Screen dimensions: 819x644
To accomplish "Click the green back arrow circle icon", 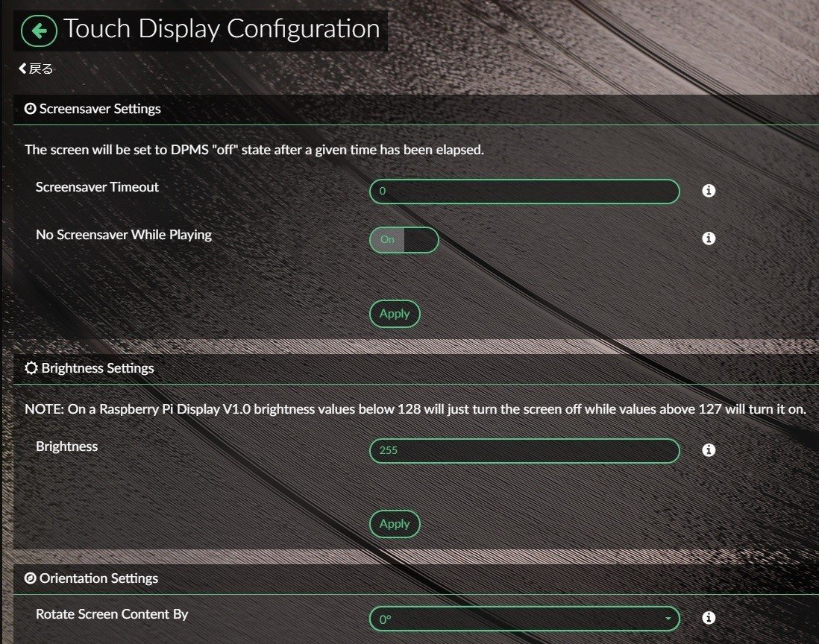I will 40,31.
